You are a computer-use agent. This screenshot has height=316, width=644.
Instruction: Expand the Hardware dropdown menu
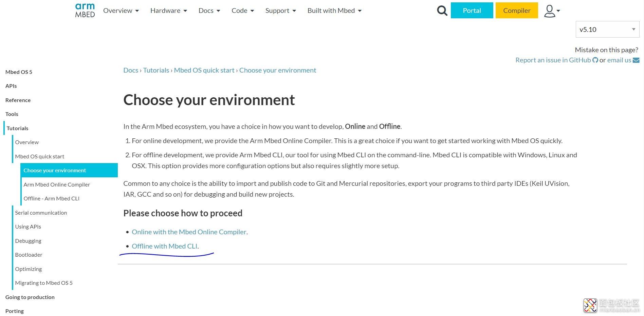click(169, 11)
